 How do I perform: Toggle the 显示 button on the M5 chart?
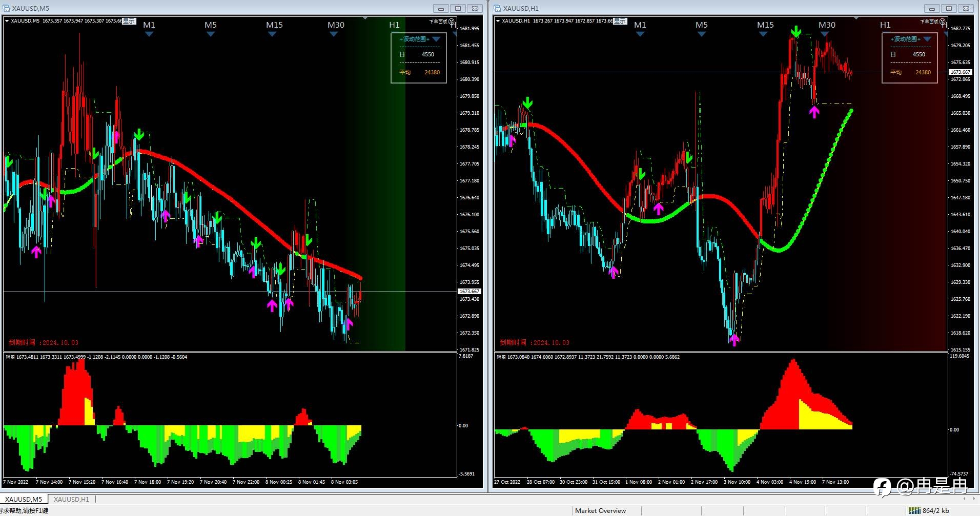[x=129, y=21]
